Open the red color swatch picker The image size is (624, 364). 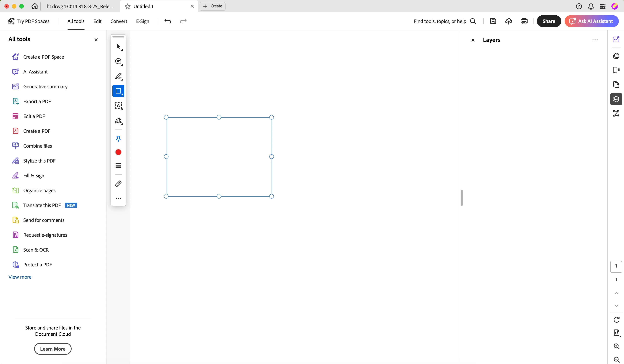pyautogui.click(x=118, y=152)
